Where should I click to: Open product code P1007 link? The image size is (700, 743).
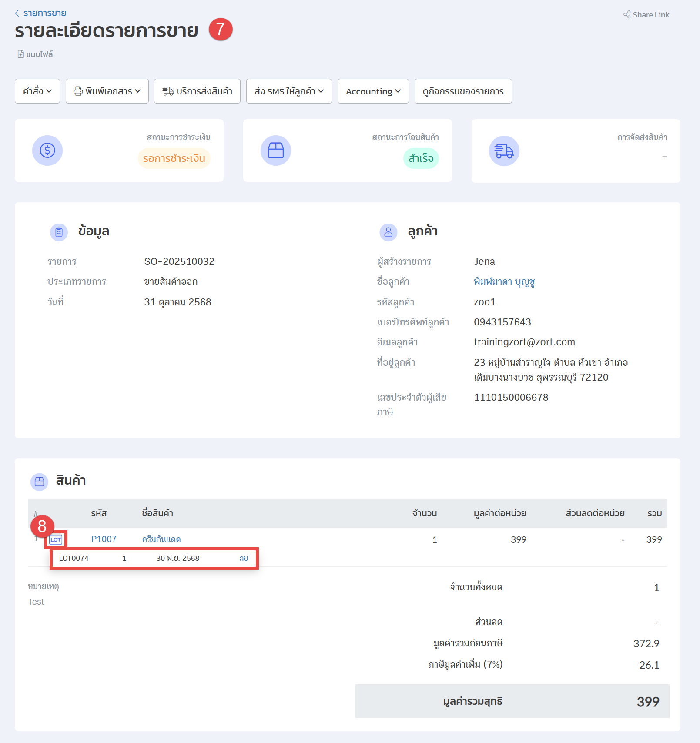tap(104, 539)
